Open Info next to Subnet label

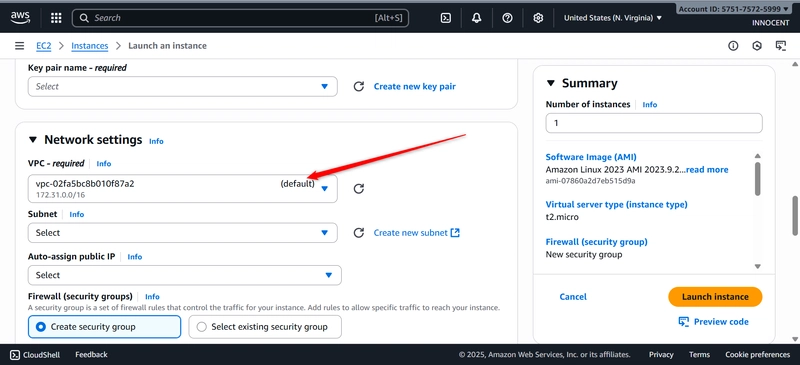[x=77, y=214]
